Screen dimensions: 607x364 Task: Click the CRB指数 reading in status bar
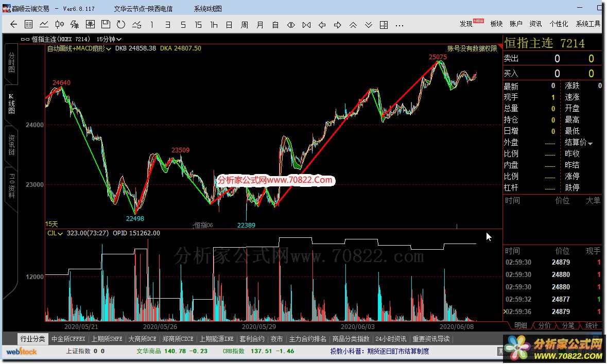(258, 351)
